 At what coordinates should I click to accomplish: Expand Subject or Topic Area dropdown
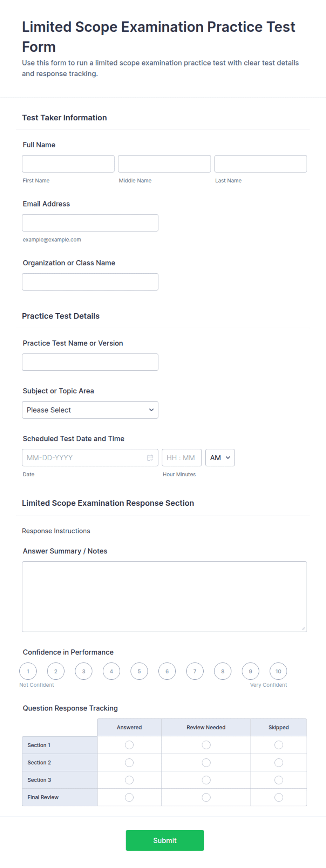pos(90,410)
